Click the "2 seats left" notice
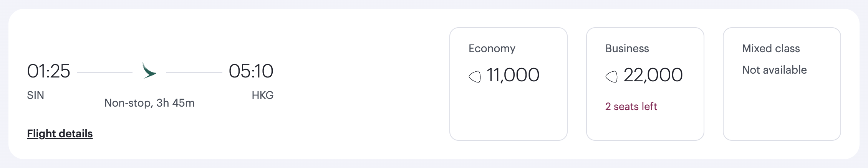 tap(631, 106)
